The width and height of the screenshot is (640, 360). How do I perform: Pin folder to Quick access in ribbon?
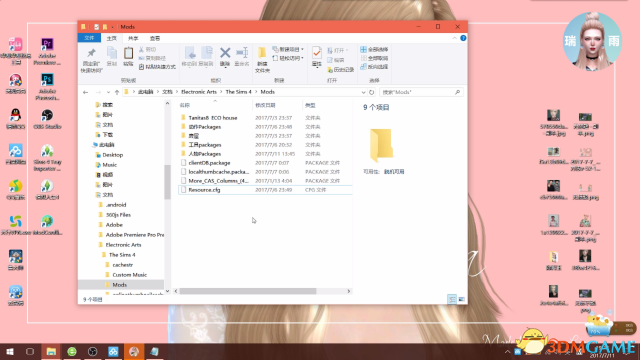point(91,60)
